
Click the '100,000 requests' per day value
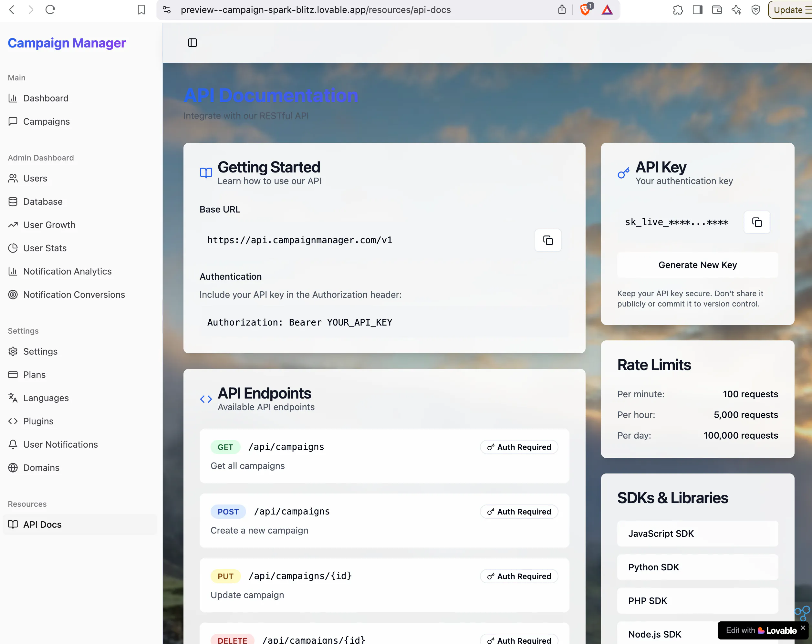pos(740,435)
